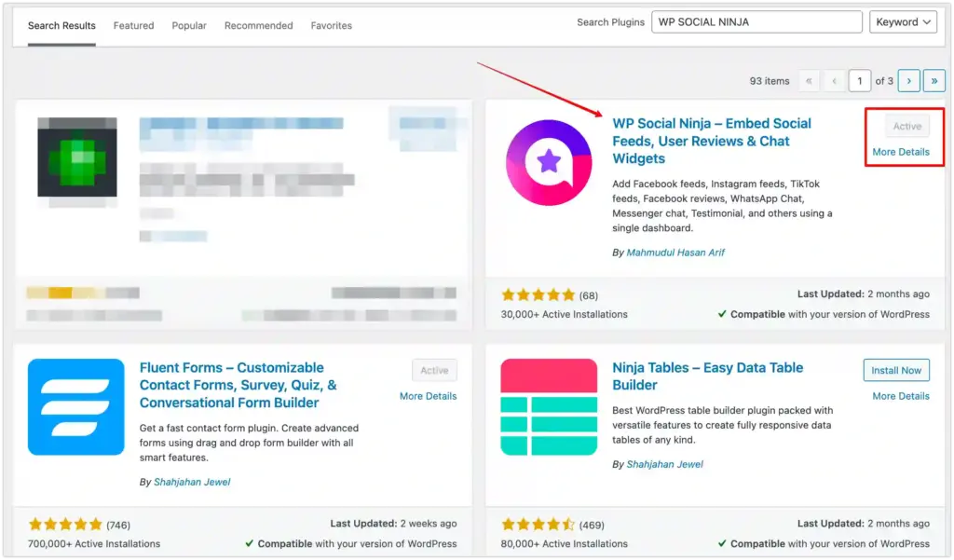Open the Popular plugins tab

(x=189, y=25)
